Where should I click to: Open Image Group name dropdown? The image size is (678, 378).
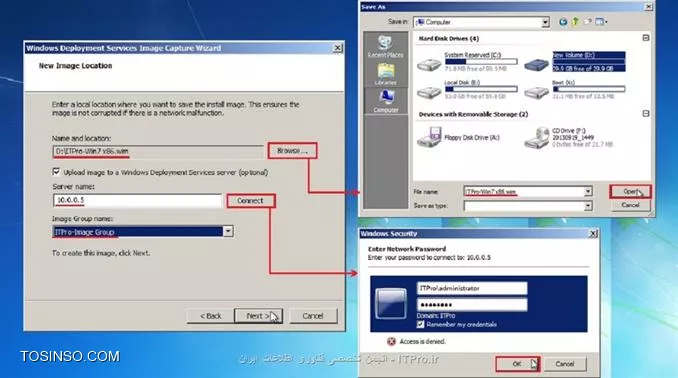(228, 231)
